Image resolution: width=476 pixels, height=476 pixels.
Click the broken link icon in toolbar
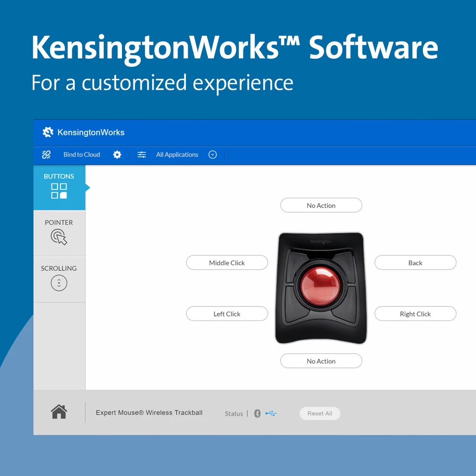[x=46, y=154]
